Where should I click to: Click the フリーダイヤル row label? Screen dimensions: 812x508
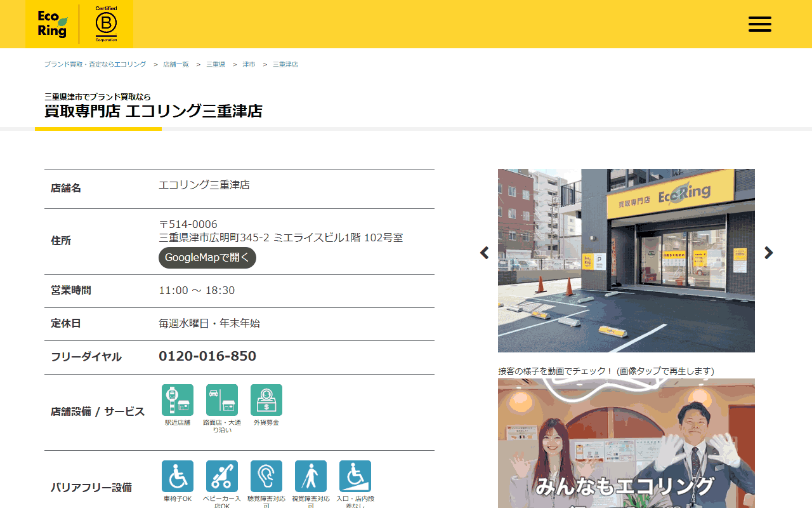pyautogui.click(x=86, y=357)
